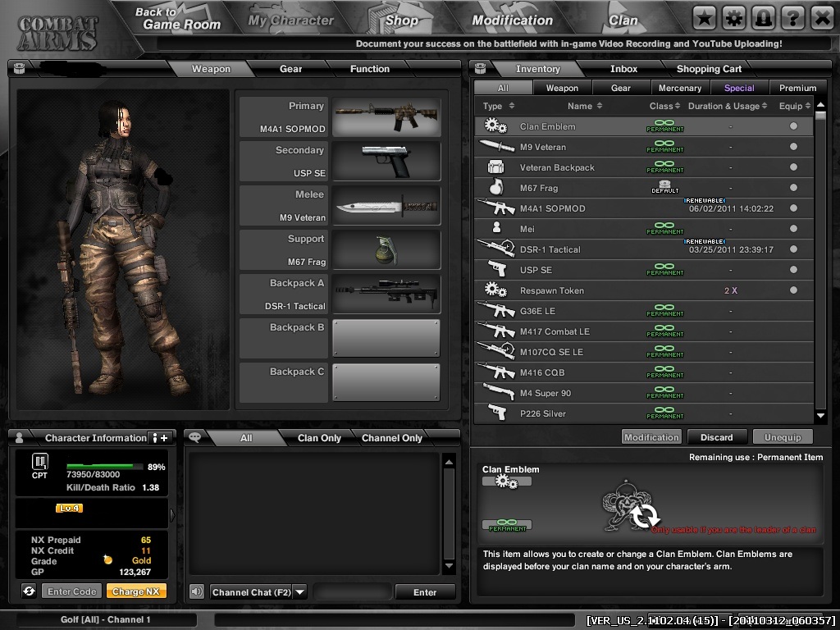This screenshot has width=840, height=630.
Task: Click the M416 CQB rifle icon
Action: 496,372
